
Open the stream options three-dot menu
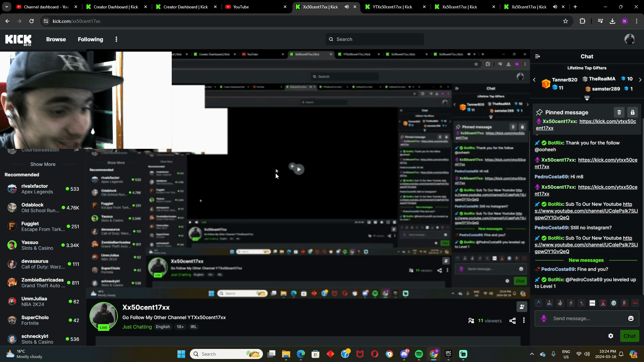click(524, 321)
